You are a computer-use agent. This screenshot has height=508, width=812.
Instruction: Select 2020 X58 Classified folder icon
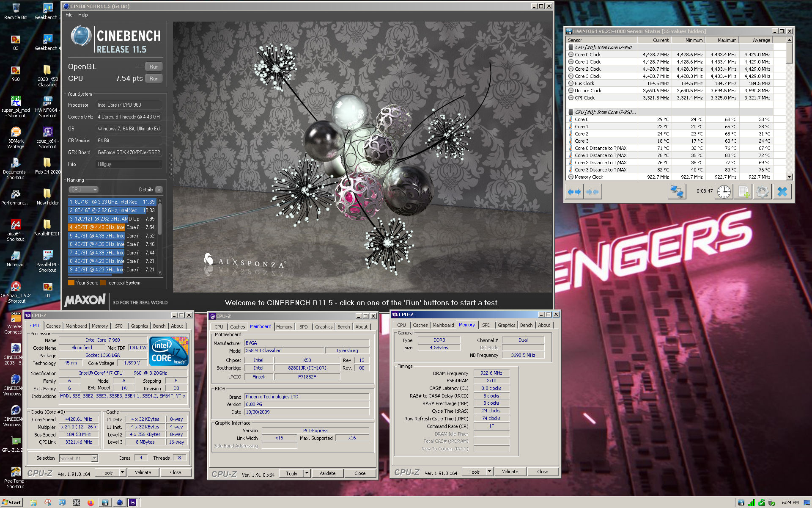click(47, 76)
